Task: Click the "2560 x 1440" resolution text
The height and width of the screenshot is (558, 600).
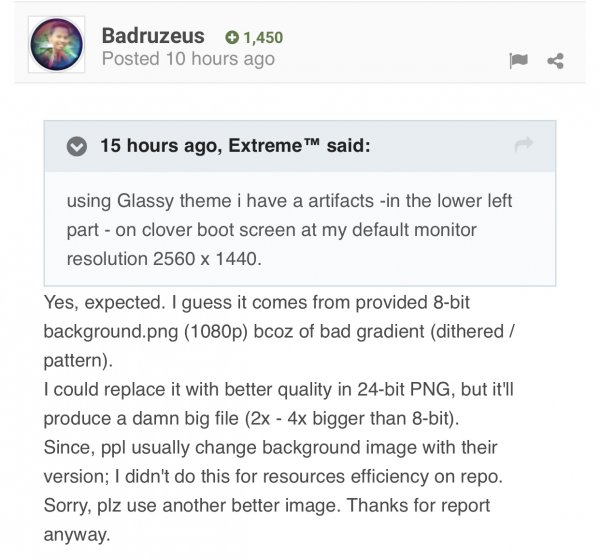Action: point(214,258)
